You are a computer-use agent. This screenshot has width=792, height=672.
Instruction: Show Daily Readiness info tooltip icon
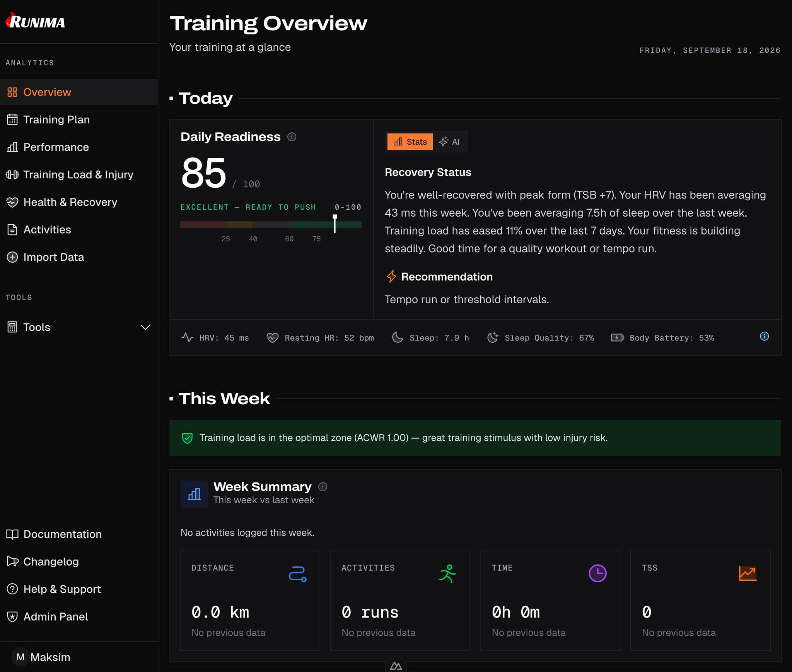tap(292, 137)
